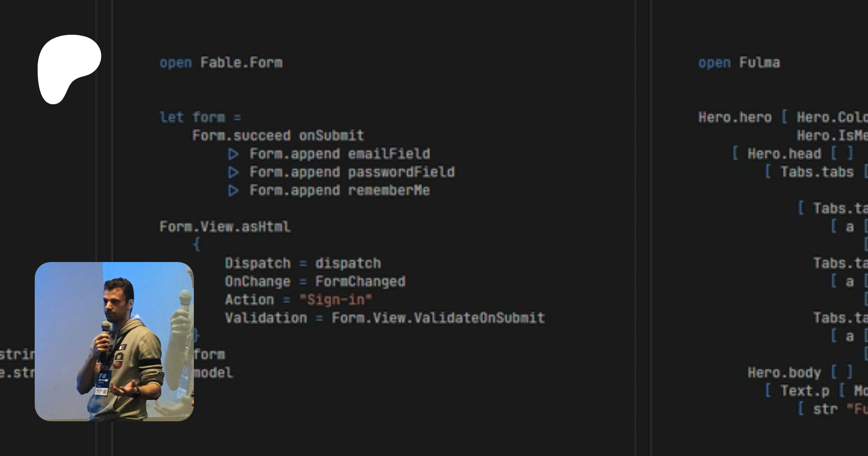Click the 'Text.p' code line
Viewport: 868px width, 456px height.
(x=804, y=391)
